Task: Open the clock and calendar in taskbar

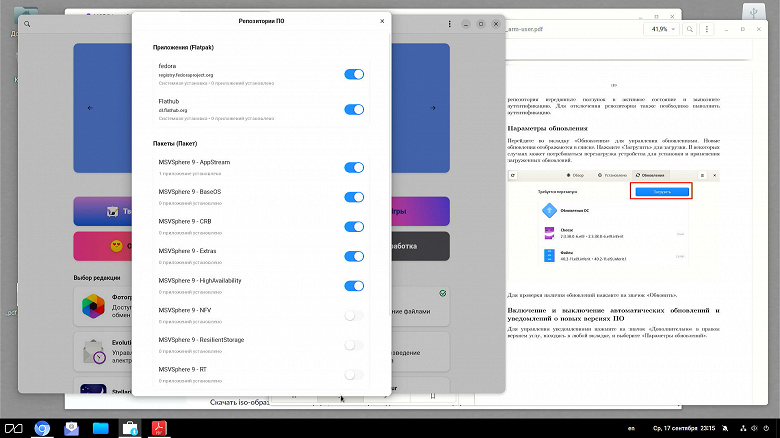Action: [x=683, y=428]
